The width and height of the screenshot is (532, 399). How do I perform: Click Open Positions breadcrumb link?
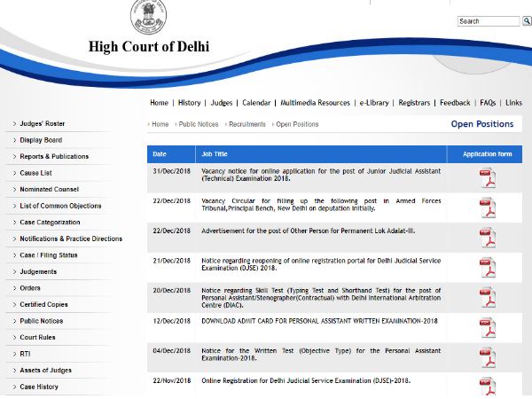[297, 124]
